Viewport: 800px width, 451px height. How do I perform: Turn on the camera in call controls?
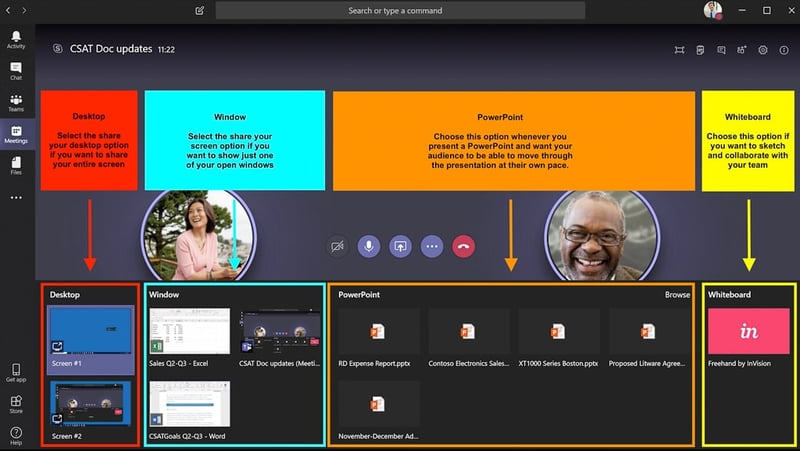click(x=337, y=246)
